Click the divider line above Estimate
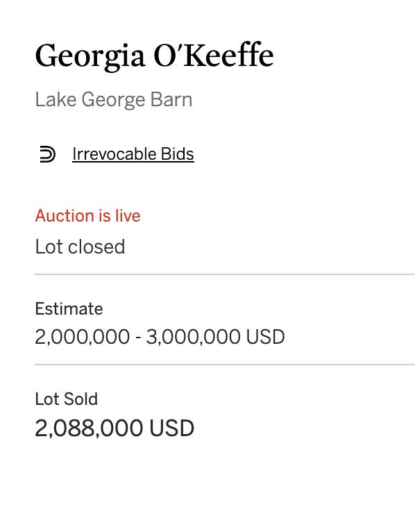The width and height of the screenshot is (415, 532). [x=225, y=274]
